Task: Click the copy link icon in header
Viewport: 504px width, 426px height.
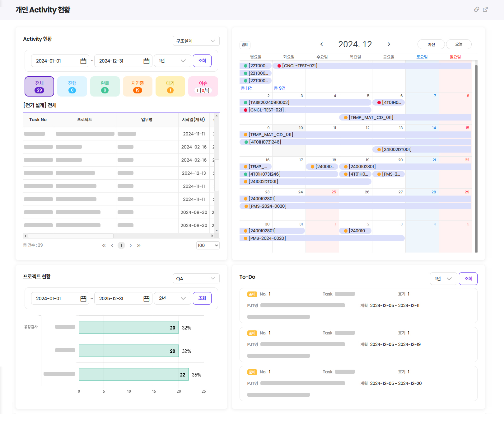Action: [476, 9]
